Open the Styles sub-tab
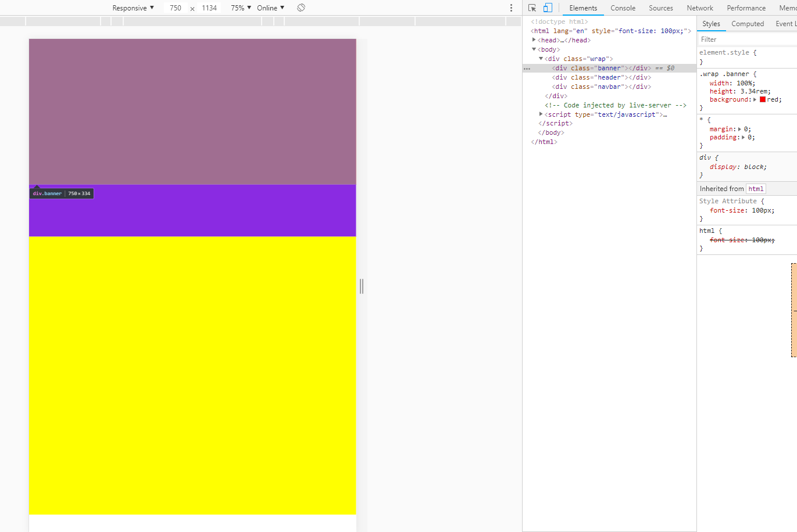 pos(711,24)
